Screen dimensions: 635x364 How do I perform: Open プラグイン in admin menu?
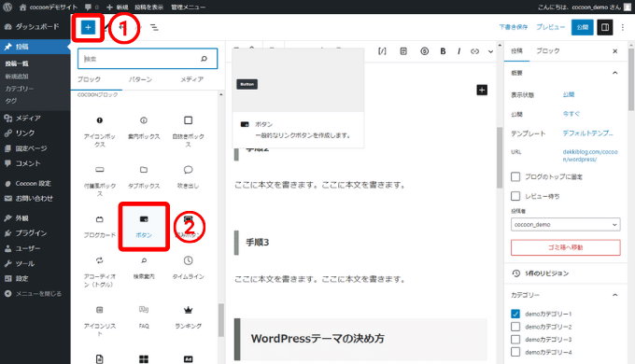[x=35, y=233]
